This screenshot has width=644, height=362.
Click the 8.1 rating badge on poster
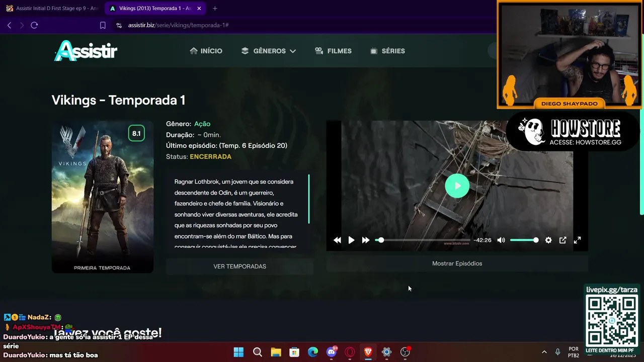[136, 133]
